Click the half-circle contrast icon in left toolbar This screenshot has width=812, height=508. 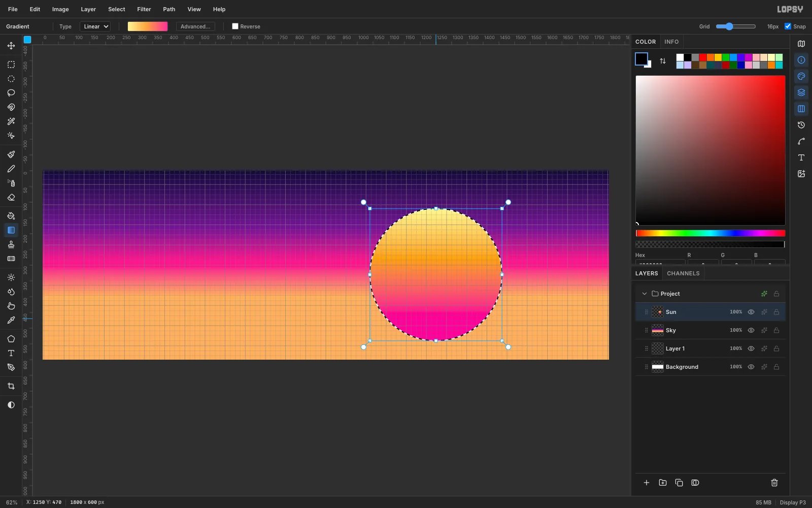tap(11, 405)
